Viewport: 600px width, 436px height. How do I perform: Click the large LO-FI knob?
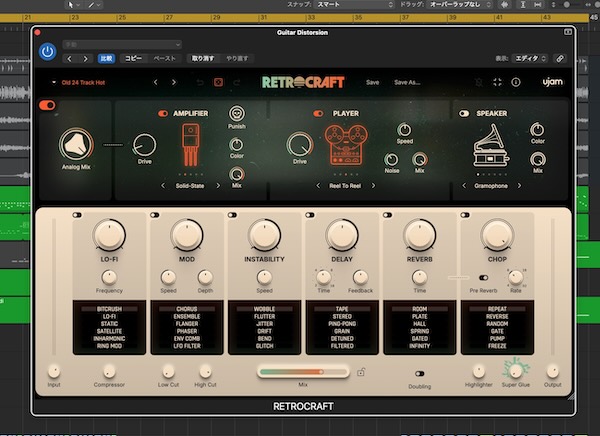(109, 235)
